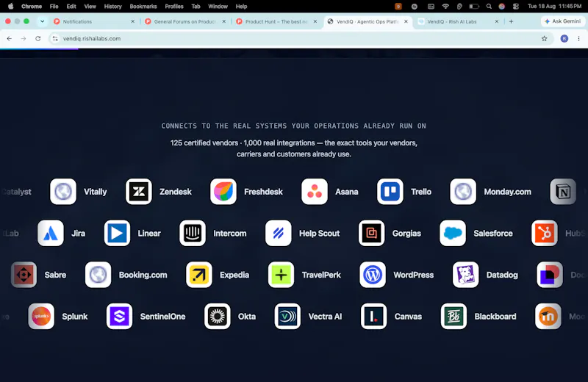Image resolution: width=588 pixels, height=382 pixels.
Task: Close the VendIQ Agentic Ops Platform tab
Action: pos(406,22)
